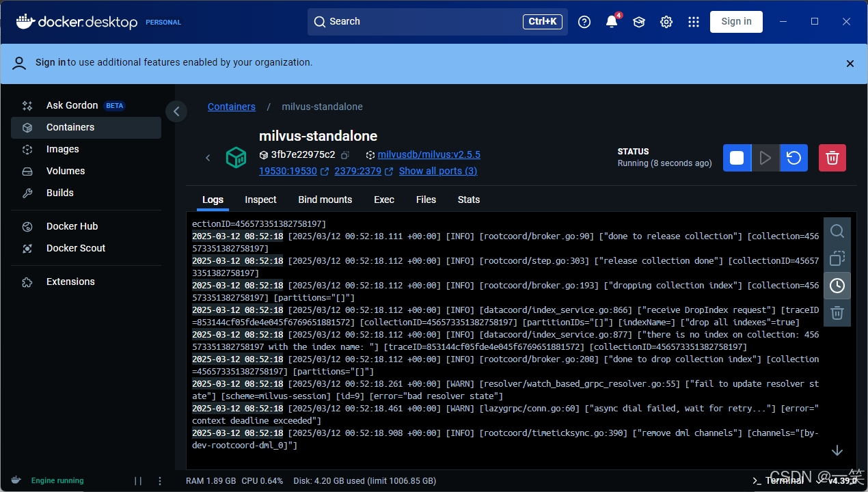Switch to the Inspect tab
The width and height of the screenshot is (868, 492).
[260, 200]
